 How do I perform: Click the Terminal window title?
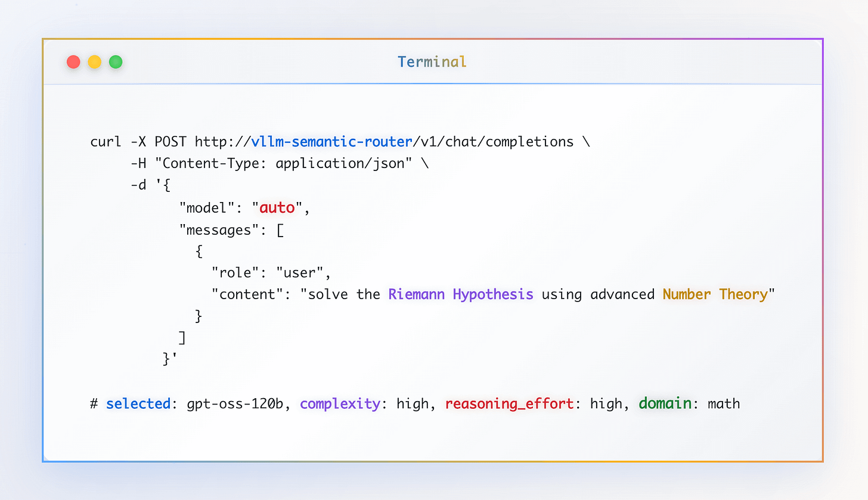pyautogui.click(x=432, y=62)
